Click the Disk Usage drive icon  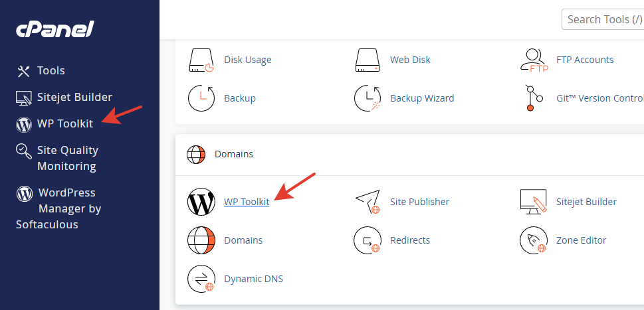[x=201, y=60]
